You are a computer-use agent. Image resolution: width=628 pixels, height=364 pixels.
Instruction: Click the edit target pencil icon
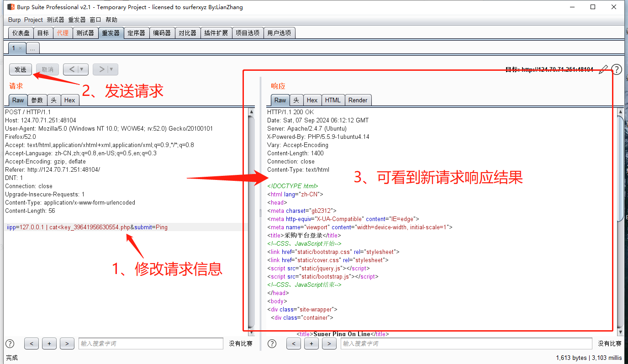pyautogui.click(x=603, y=69)
